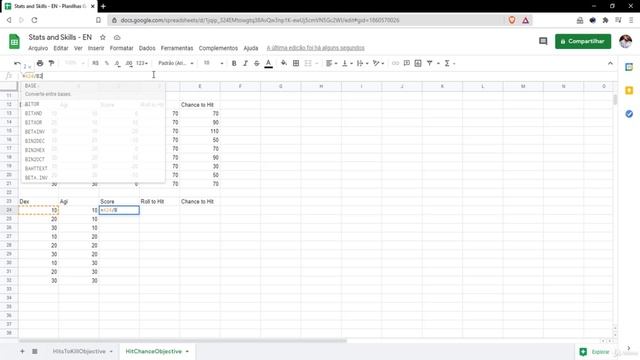Click the Brave shield icon in the address bar

tap(511, 20)
